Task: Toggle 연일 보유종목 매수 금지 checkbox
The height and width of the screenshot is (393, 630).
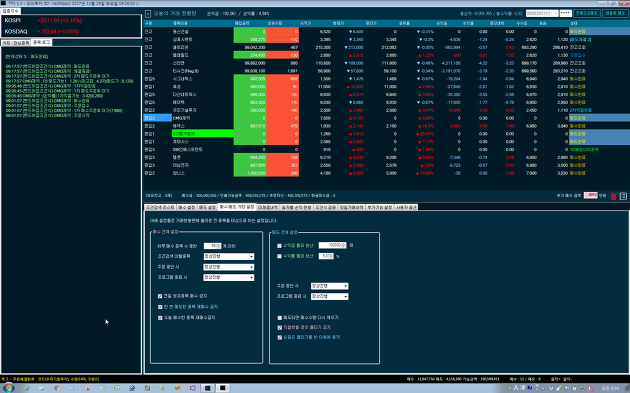Action: pyautogui.click(x=160, y=296)
